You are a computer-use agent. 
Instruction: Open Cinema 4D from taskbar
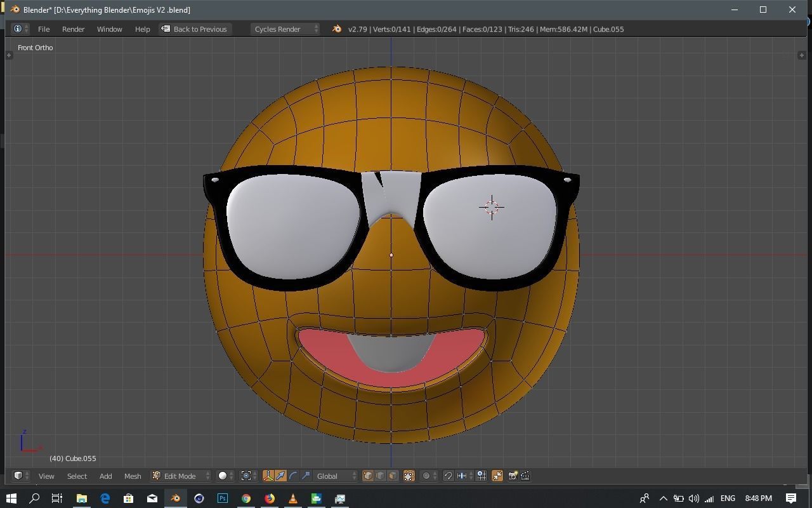199,498
